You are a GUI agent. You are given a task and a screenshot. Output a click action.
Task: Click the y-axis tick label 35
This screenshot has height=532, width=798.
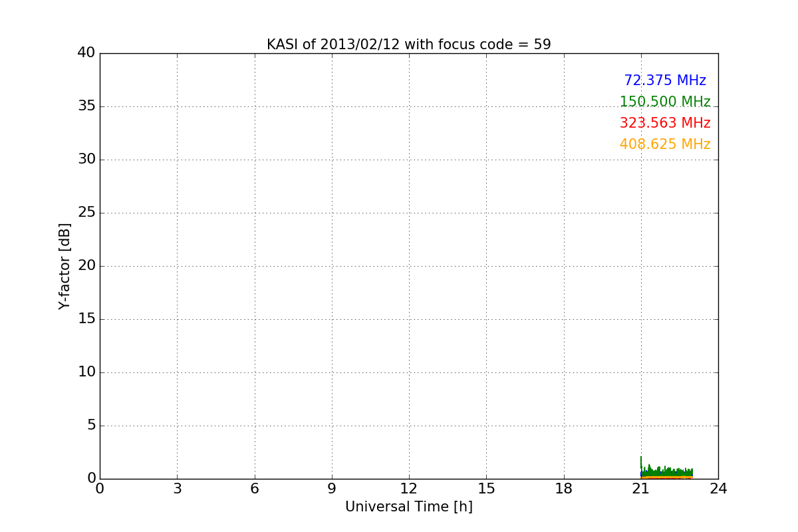coord(86,106)
